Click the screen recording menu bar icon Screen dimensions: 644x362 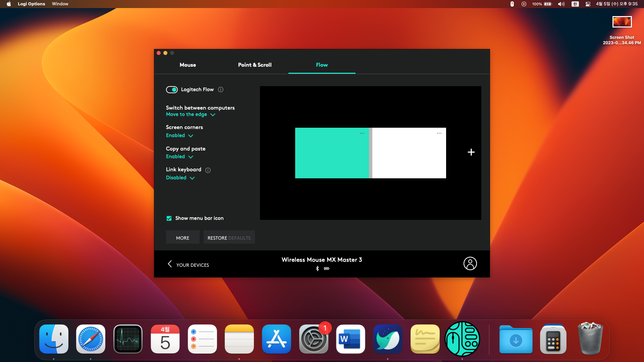tap(524, 4)
